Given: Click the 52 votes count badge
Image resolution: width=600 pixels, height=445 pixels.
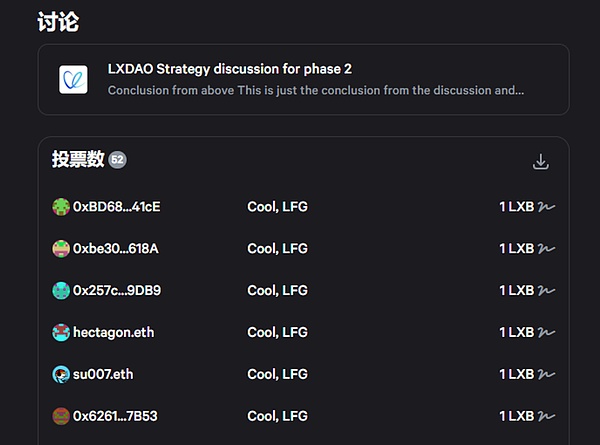Looking at the screenshot, I should pos(117,160).
